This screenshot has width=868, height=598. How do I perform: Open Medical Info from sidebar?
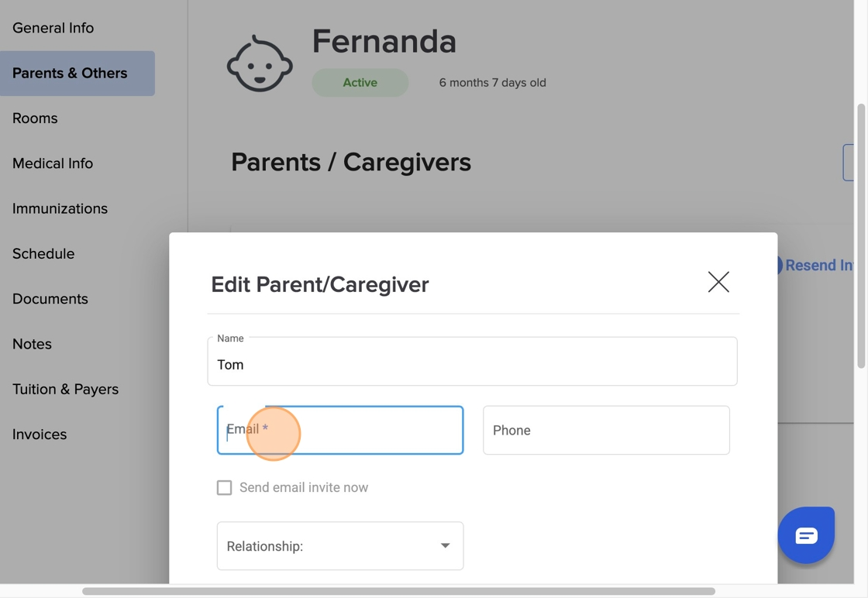tap(53, 163)
